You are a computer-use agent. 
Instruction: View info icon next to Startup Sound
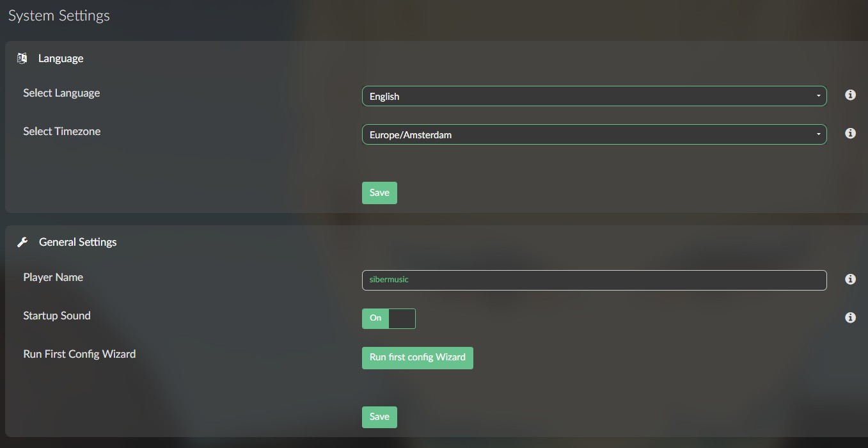click(850, 317)
